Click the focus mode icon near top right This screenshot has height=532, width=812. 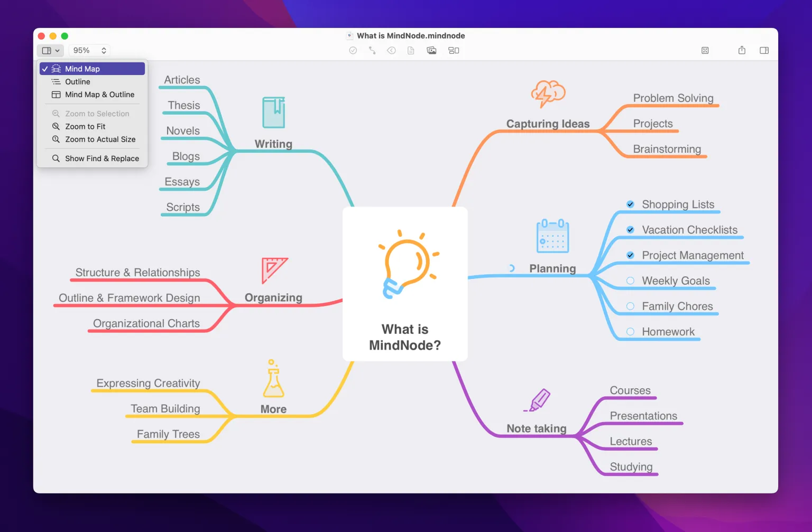coord(705,50)
